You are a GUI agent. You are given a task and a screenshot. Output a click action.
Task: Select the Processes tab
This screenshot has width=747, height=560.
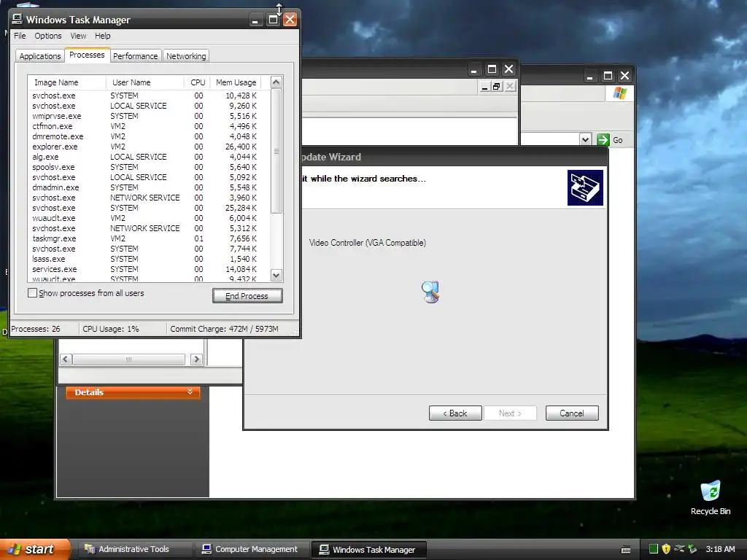(x=88, y=55)
